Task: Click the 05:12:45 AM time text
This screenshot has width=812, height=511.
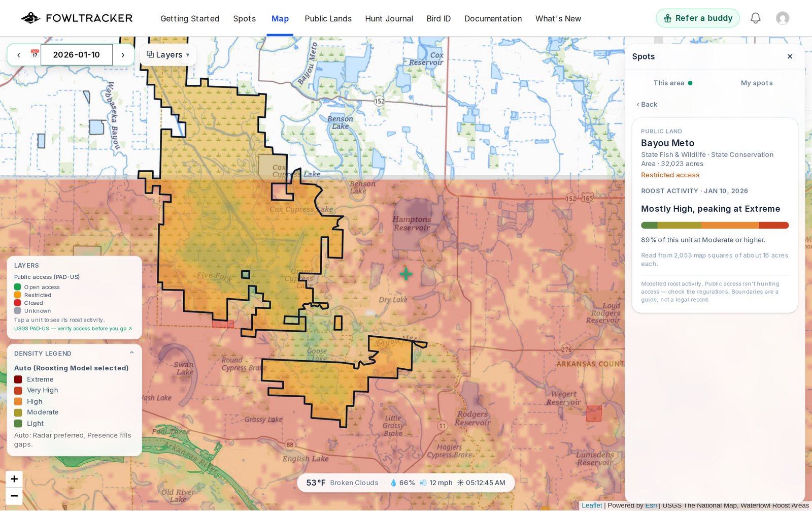Action: pyautogui.click(x=486, y=483)
